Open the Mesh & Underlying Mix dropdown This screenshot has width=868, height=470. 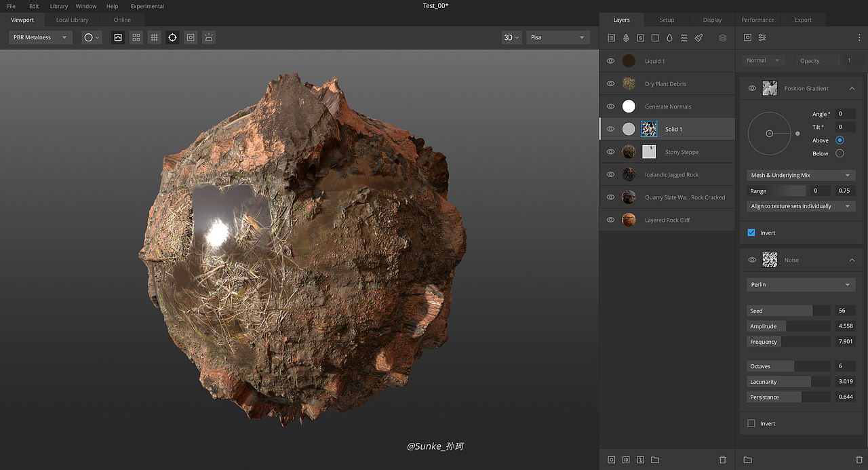[800, 175]
